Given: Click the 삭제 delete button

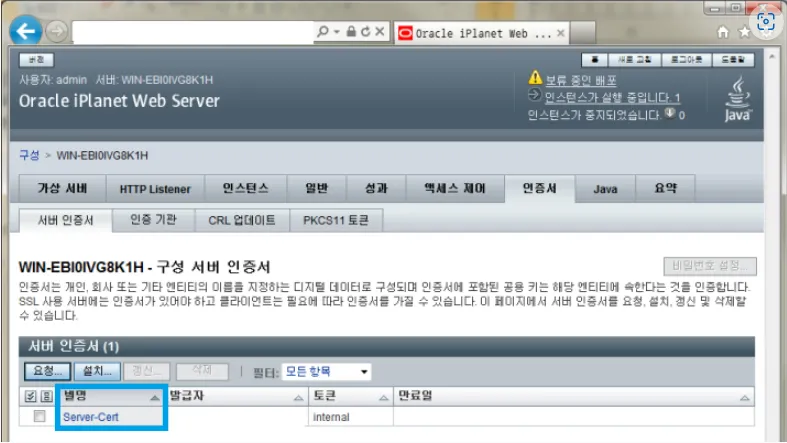Looking at the screenshot, I should point(202,371).
